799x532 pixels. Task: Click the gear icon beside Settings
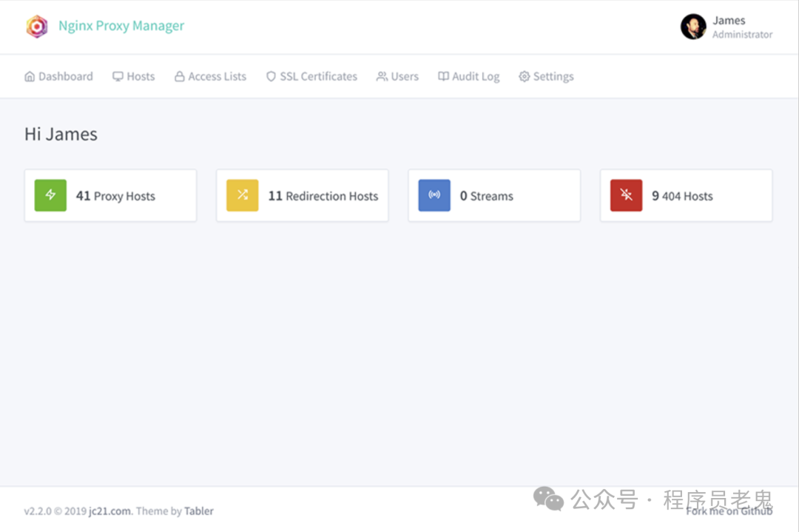pyautogui.click(x=525, y=76)
